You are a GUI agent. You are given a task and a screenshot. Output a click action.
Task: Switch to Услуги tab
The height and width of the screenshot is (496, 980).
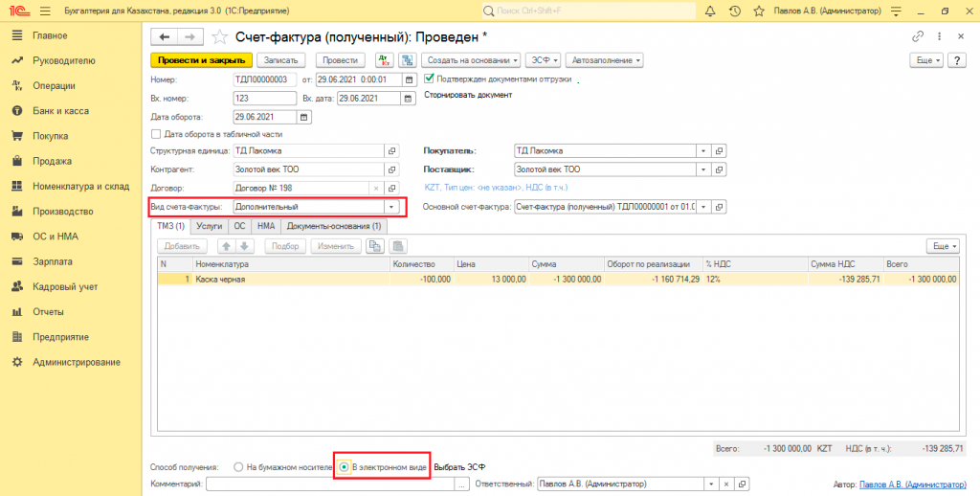point(209,226)
